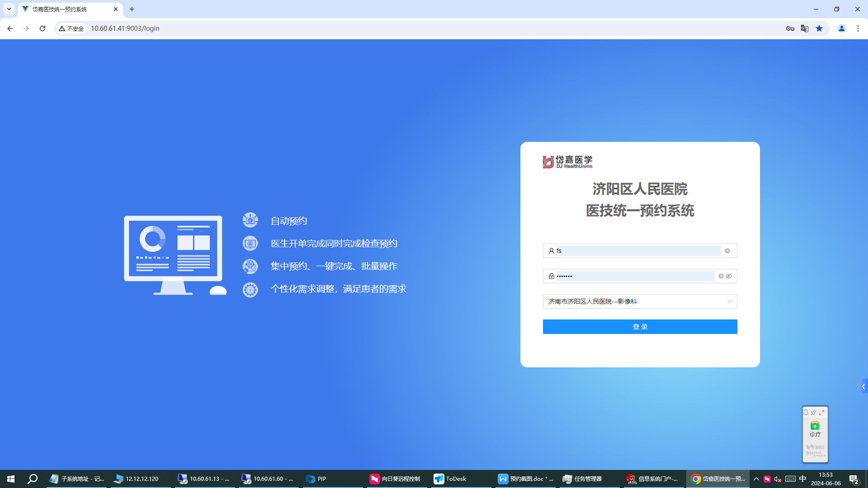Open the department dropdown 济南市济阳区人民医院---影像科

click(x=640, y=301)
